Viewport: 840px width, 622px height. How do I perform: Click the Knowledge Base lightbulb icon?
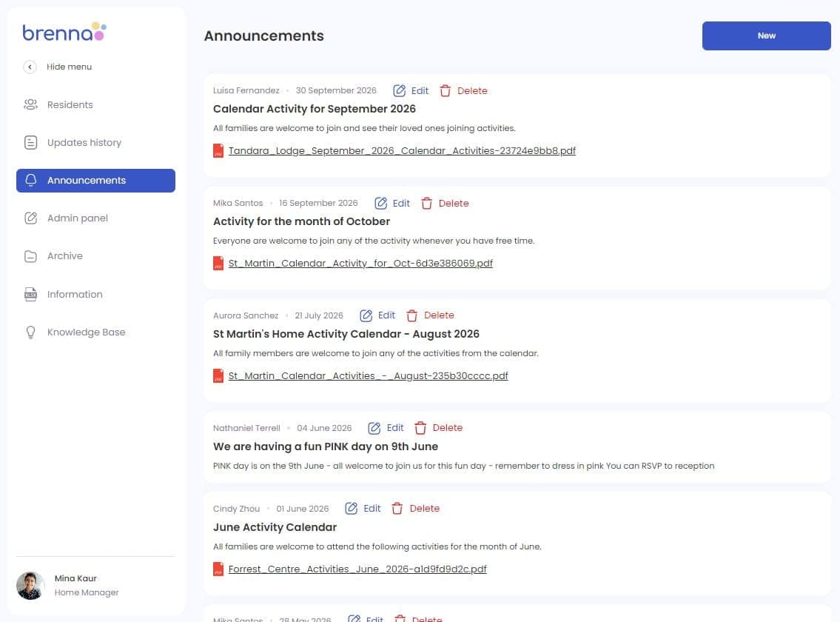[x=30, y=332]
